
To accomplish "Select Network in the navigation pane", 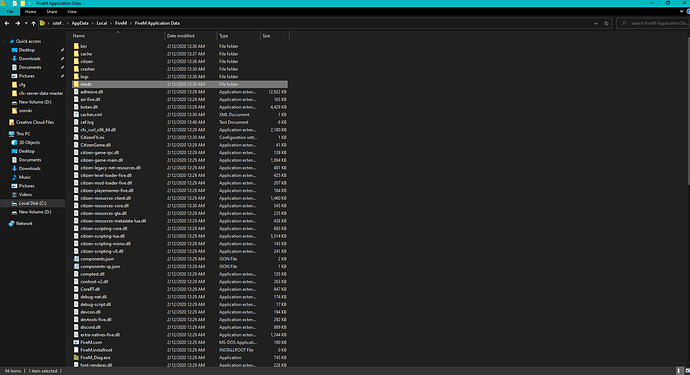I will 24,224.
